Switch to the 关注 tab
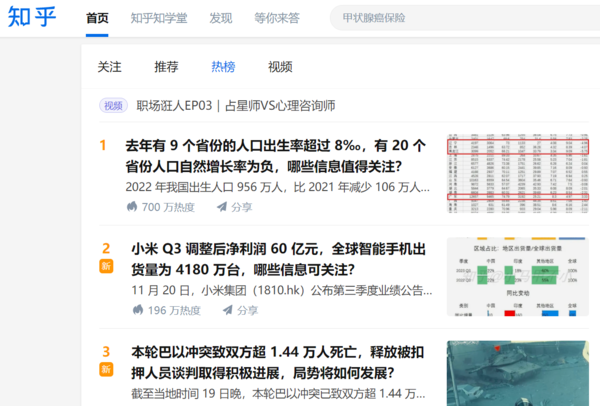600x406 pixels. [x=109, y=67]
